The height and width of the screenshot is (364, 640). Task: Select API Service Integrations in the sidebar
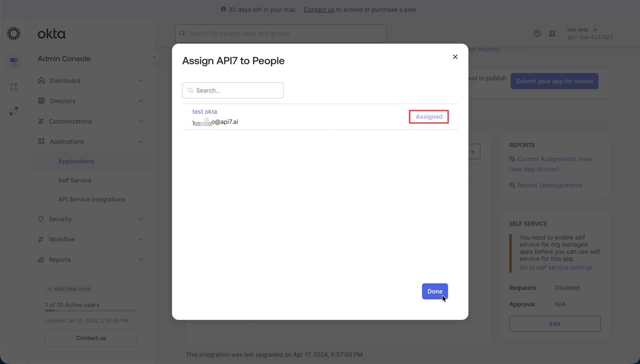point(91,199)
